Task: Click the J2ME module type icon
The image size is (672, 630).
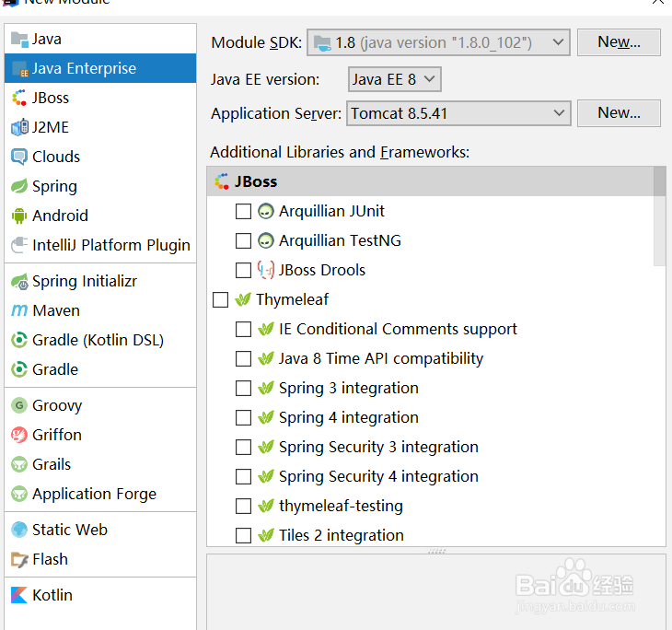Action: pyautogui.click(x=19, y=127)
